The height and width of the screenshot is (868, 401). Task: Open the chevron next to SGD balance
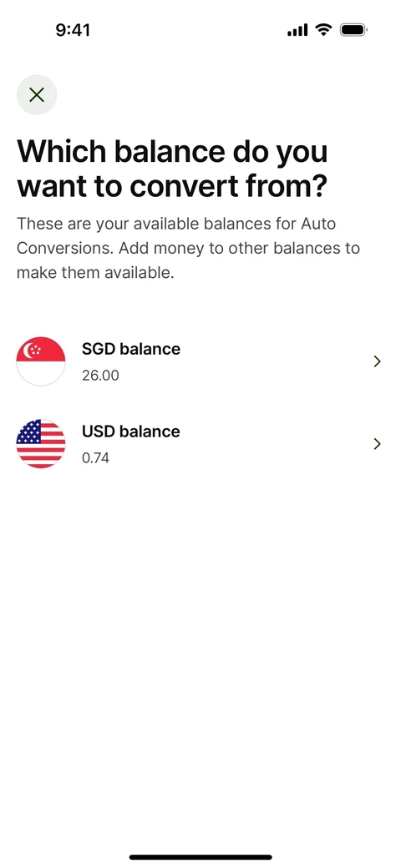pos(377,361)
